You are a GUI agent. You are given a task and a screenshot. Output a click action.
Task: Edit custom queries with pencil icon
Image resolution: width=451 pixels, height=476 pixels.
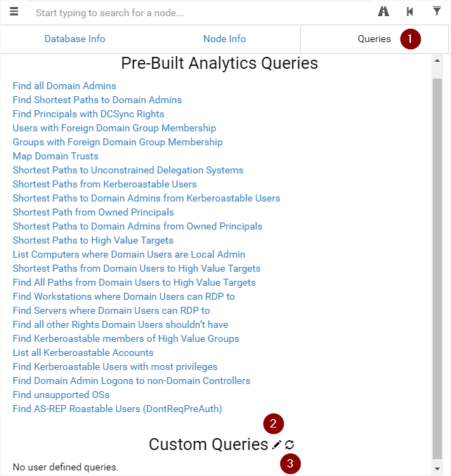pos(276,444)
